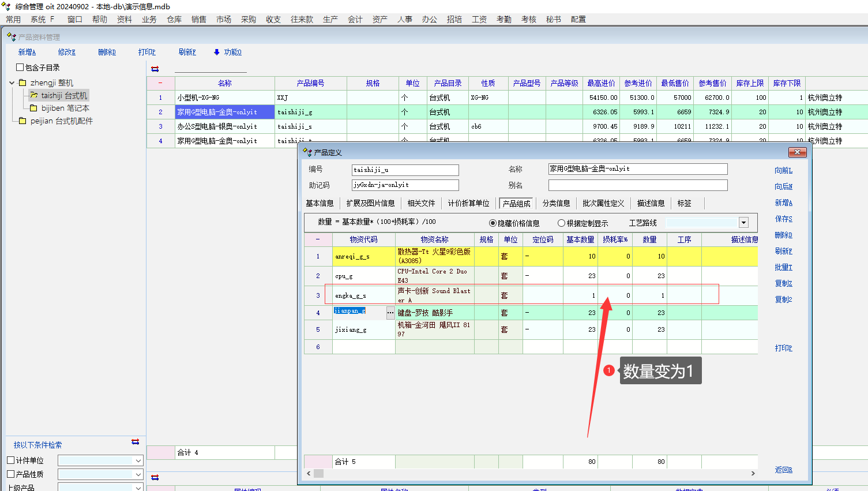
Task: Select display by customization radio option
Action: point(561,223)
